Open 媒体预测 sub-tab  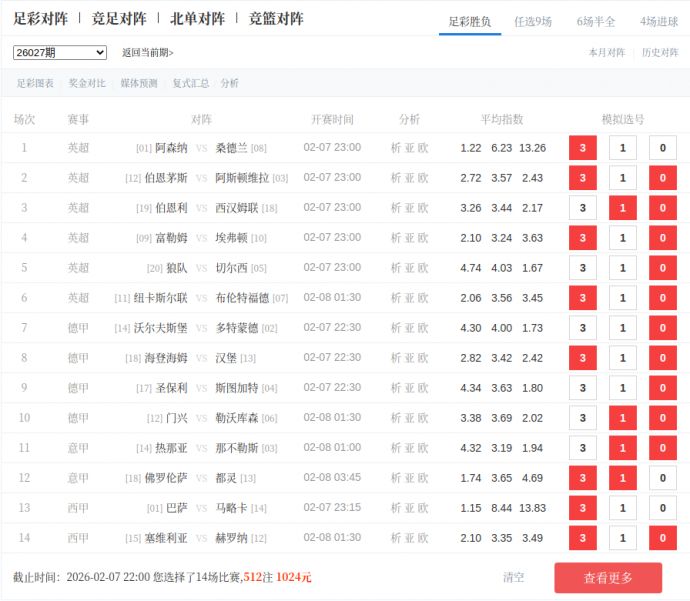[139, 83]
